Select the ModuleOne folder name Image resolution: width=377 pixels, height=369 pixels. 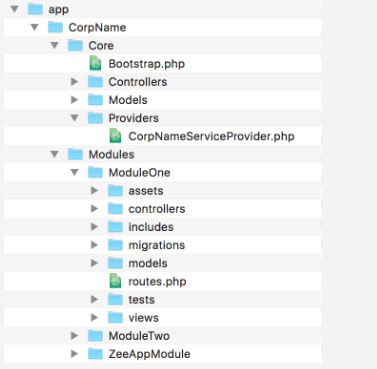pyautogui.click(x=139, y=172)
